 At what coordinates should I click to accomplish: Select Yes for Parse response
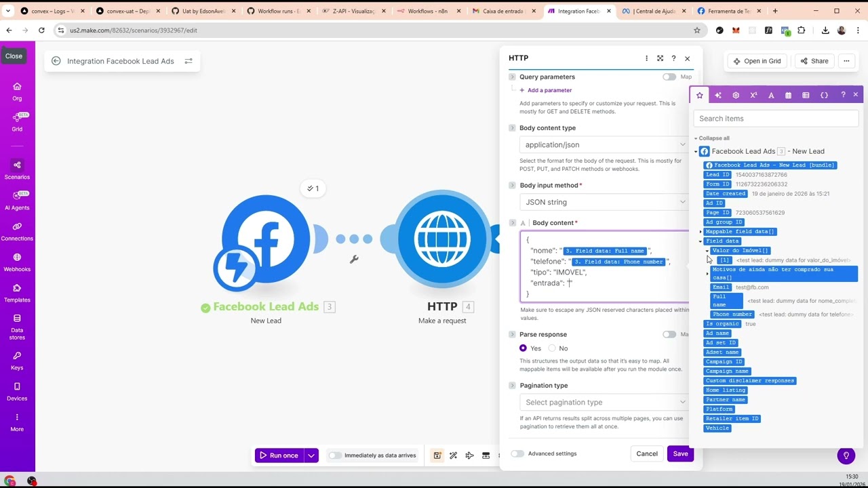point(523,348)
